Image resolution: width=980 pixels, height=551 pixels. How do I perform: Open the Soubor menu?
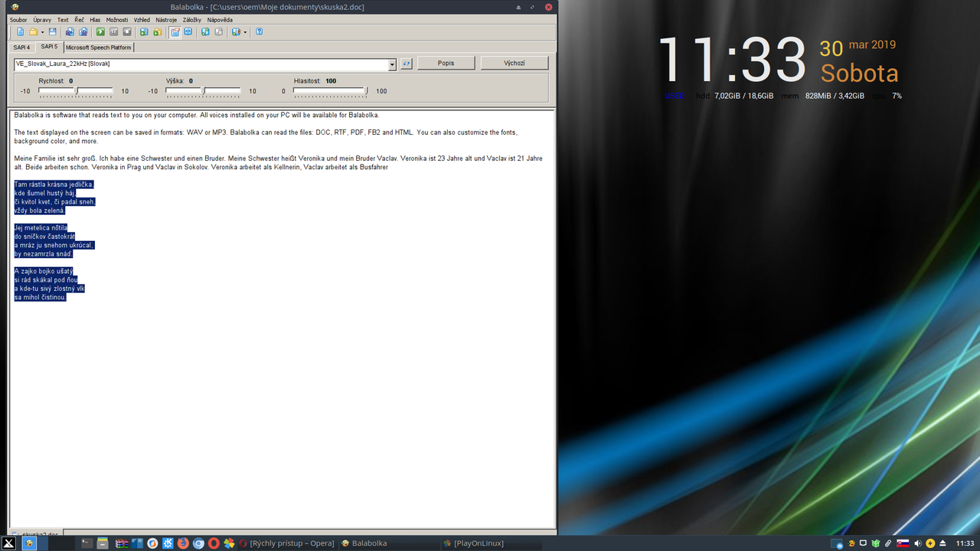pyautogui.click(x=18, y=20)
